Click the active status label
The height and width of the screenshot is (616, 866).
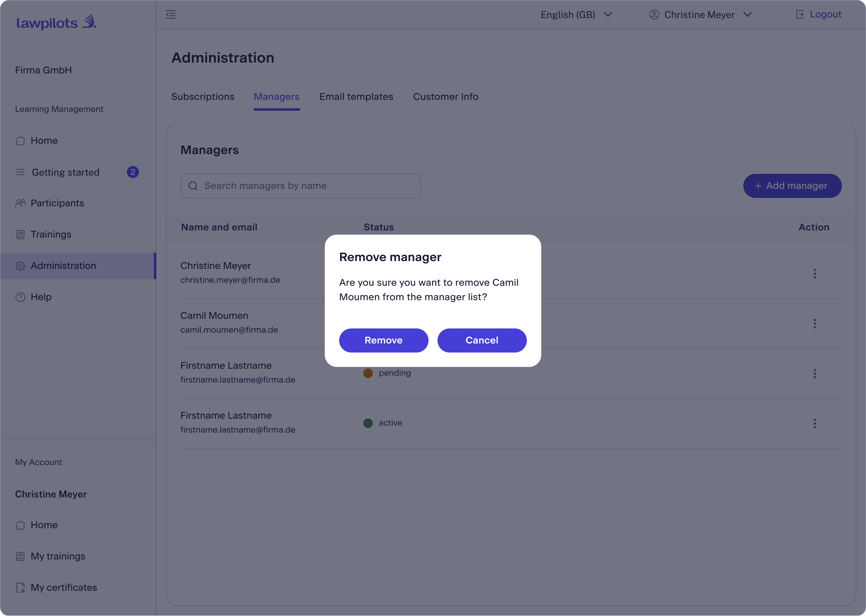click(390, 423)
